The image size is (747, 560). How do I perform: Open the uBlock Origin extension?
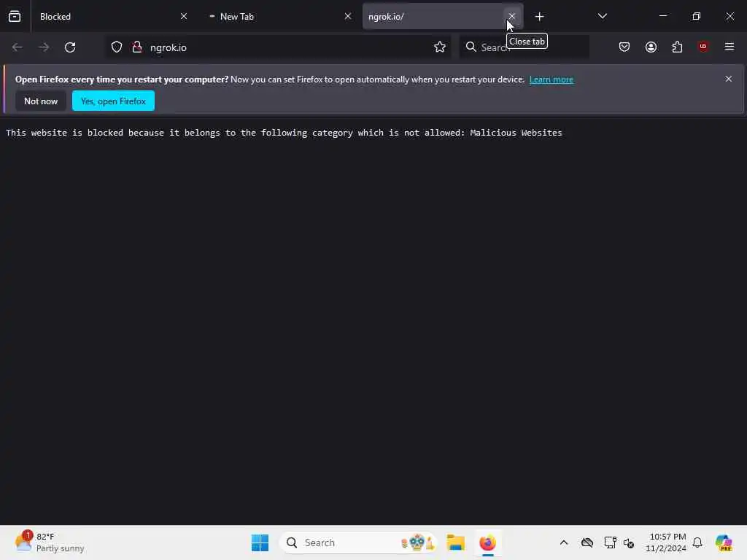pyautogui.click(x=703, y=47)
